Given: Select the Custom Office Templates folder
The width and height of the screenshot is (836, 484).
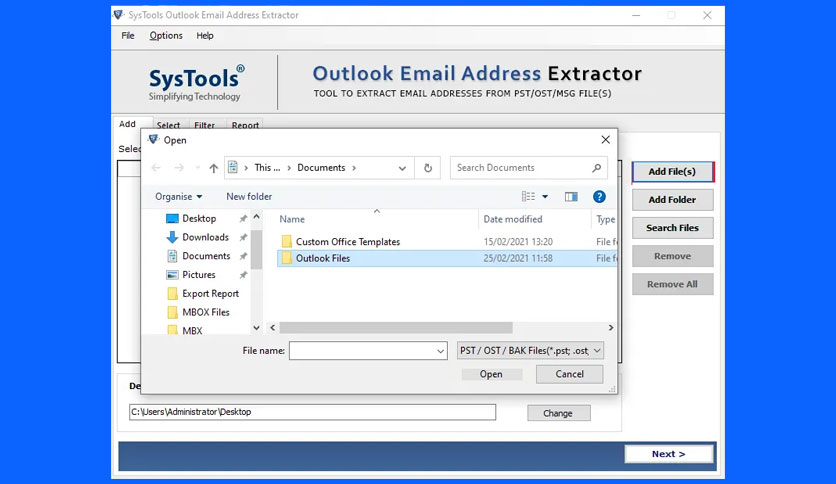Looking at the screenshot, I should click(x=348, y=241).
